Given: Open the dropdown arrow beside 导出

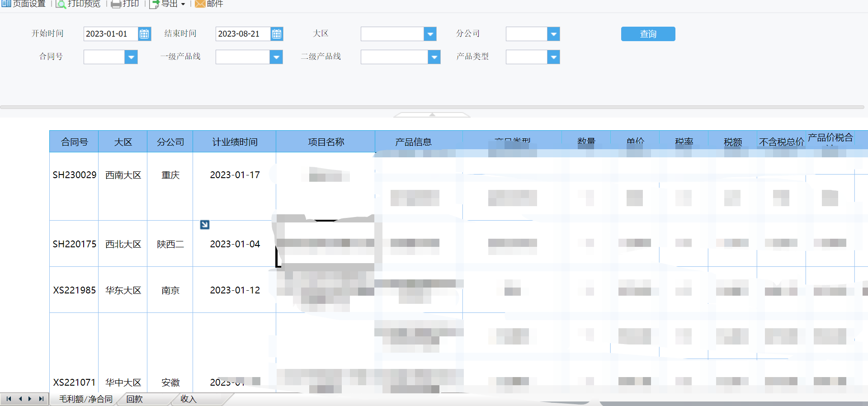Looking at the screenshot, I should click(x=183, y=4).
